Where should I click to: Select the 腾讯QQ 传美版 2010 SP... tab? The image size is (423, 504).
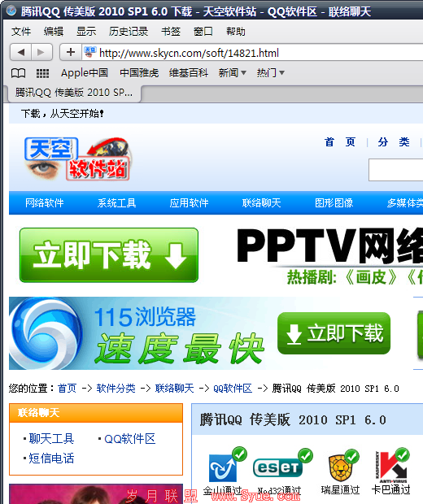click(74, 93)
